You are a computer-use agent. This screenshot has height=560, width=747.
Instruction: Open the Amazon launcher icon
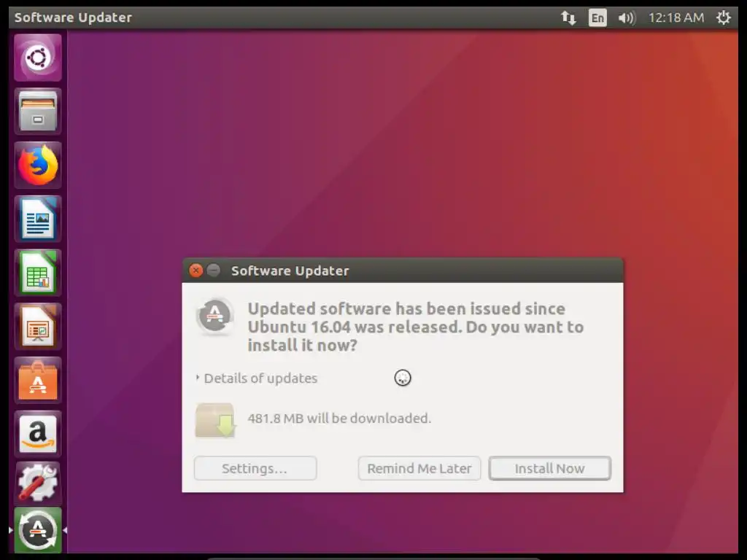pos(38,434)
